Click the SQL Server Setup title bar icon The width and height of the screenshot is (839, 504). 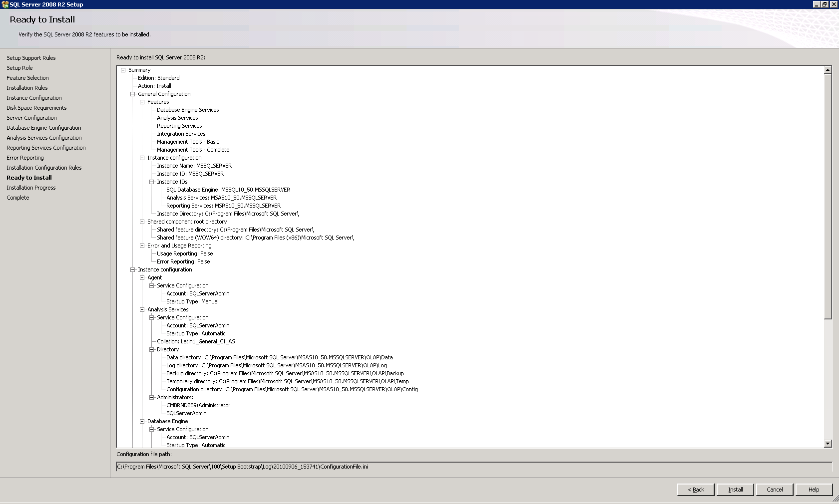tap(5, 4)
